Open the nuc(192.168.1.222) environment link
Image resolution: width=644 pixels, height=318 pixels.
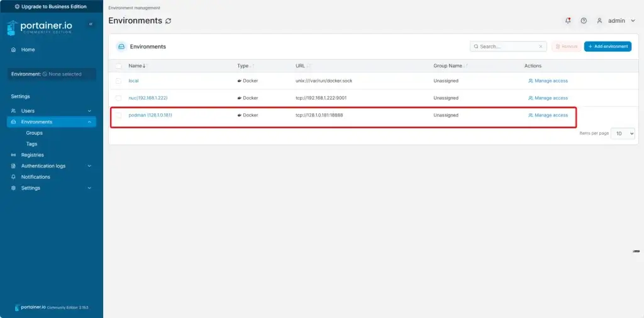pos(148,98)
